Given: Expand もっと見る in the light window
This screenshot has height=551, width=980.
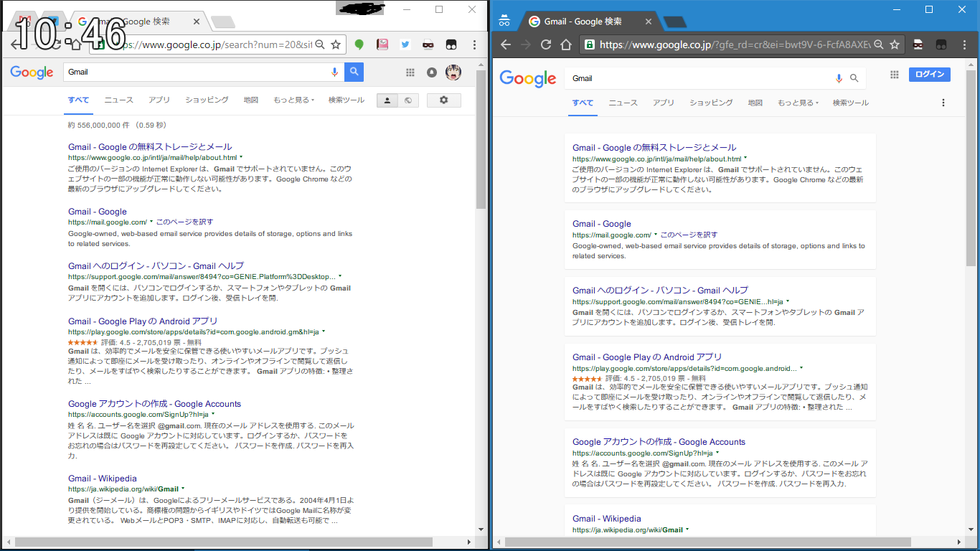Looking at the screenshot, I should [293, 100].
